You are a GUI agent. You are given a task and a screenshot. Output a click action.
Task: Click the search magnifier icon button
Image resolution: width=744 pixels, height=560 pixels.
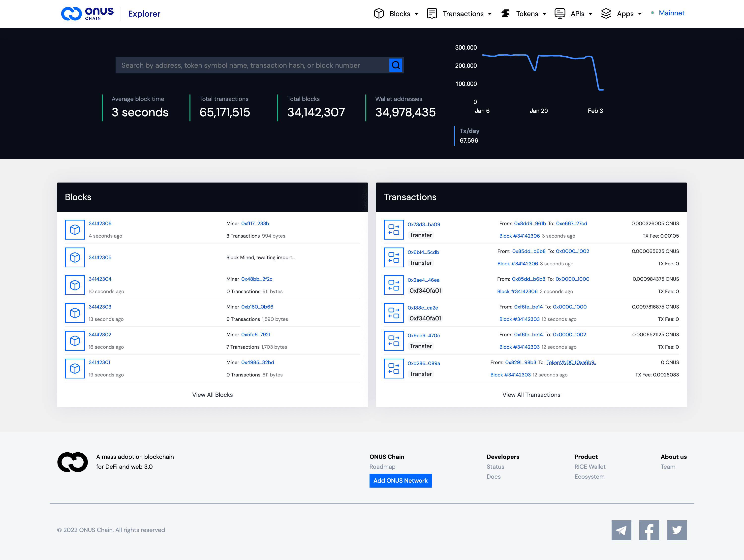click(396, 65)
